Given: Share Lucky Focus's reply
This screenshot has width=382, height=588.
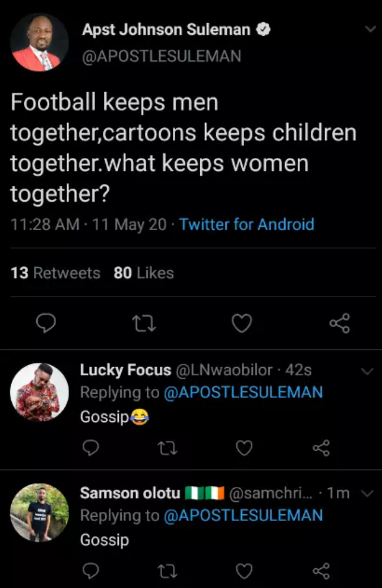Looking at the screenshot, I should coord(321,448).
